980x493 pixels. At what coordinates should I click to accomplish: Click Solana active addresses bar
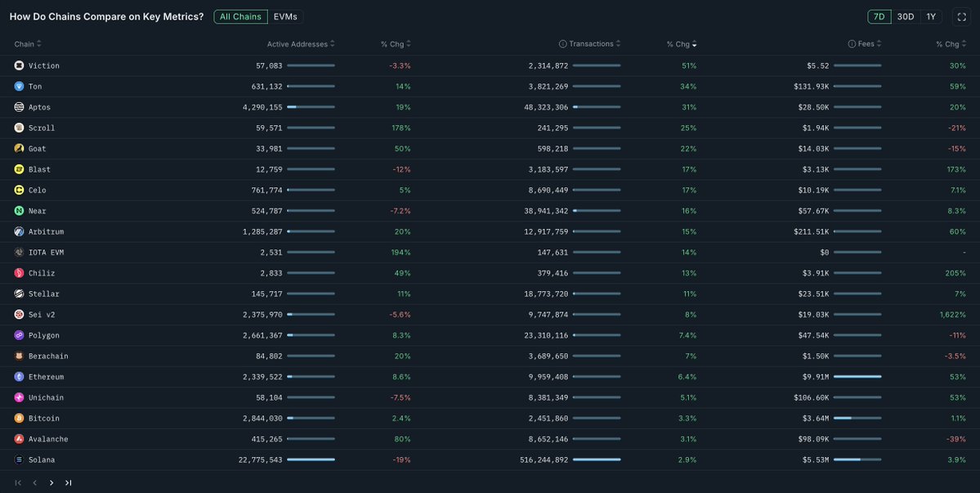pyautogui.click(x=311, y=459)
